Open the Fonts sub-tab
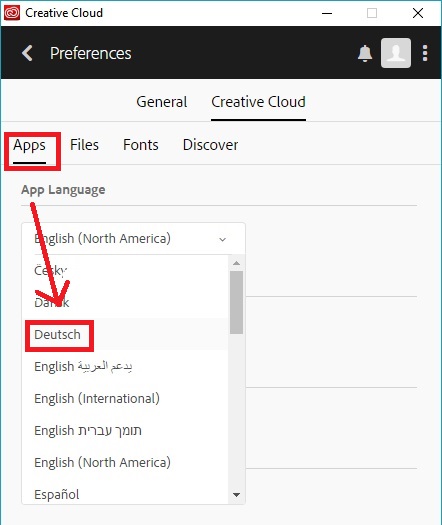Viewport: 442px width, 525px height. 141,145
